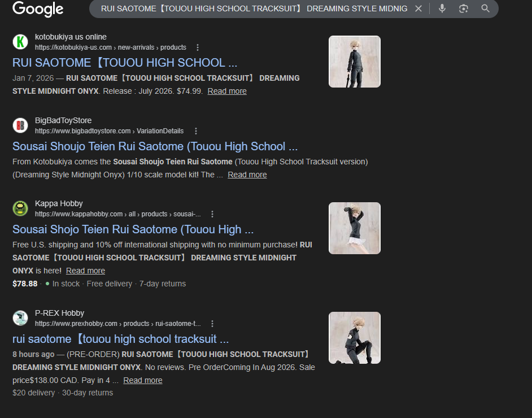Open the Sousai Shojo Teien Kappa Hobby title
Screen dimensions: 532x418
[x=133, y=229]
